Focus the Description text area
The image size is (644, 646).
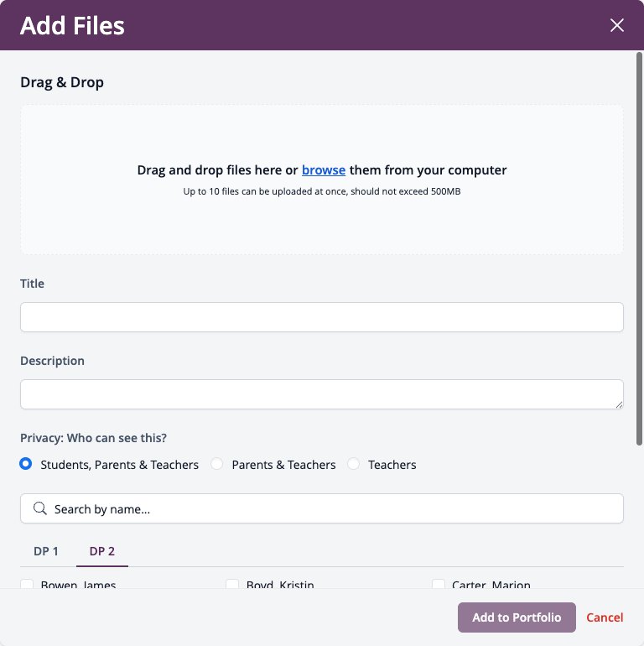[x=322, y=393]
